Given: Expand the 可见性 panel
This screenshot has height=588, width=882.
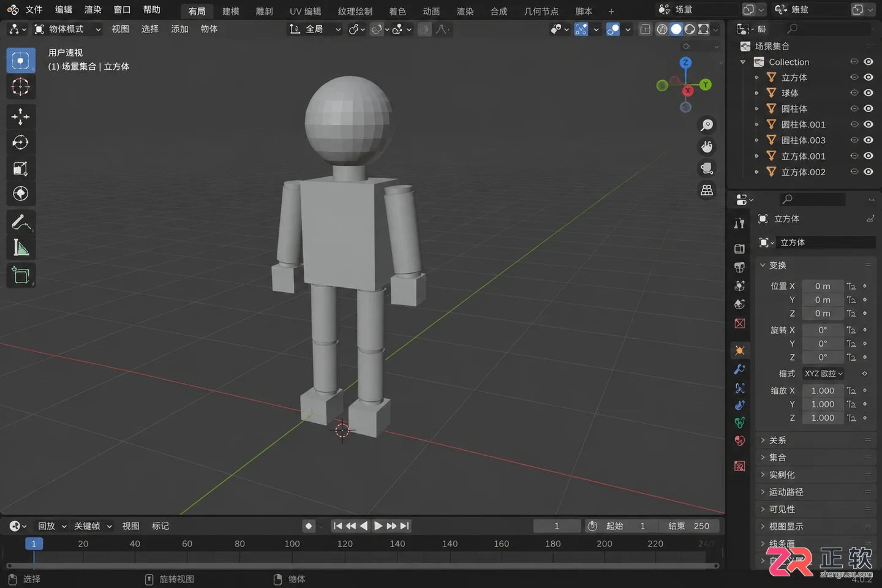Looking at the screenshot, I should pos(815,509).
